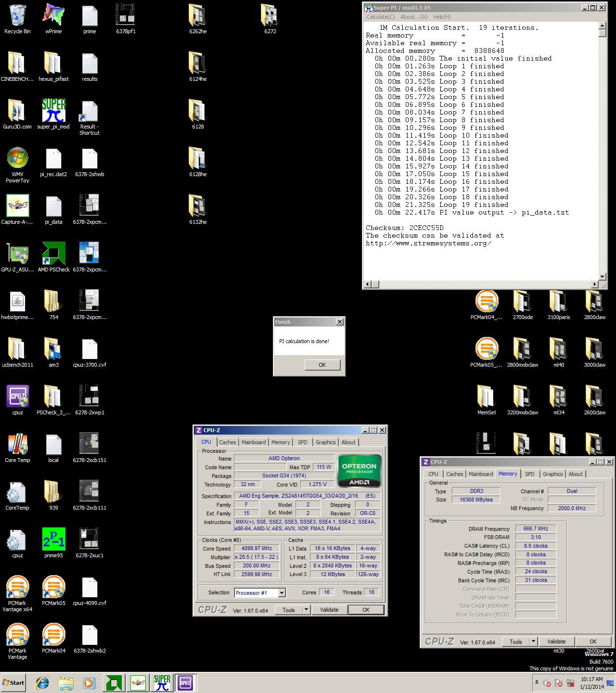Click Super PI horizontal scrollbar right arrow
Screen dimensions: 616x693
point(594,284)
